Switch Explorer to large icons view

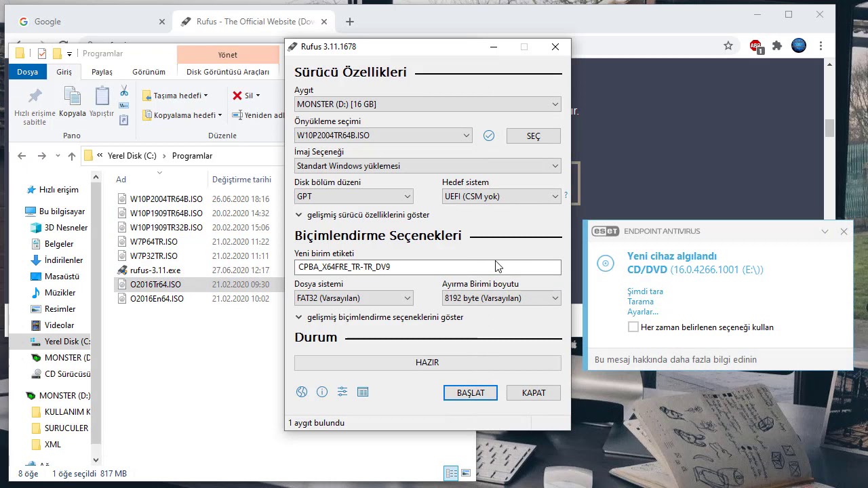click(x=466, y=474)
